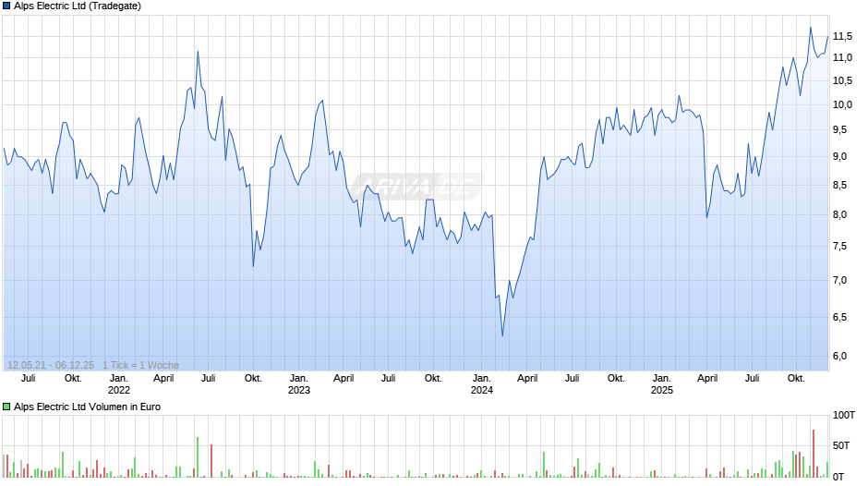Click the date range text '12.05.21 - 06.12.25'
Image resolution: width=868 pixels, height=486 pixels.
click(51, 365)
